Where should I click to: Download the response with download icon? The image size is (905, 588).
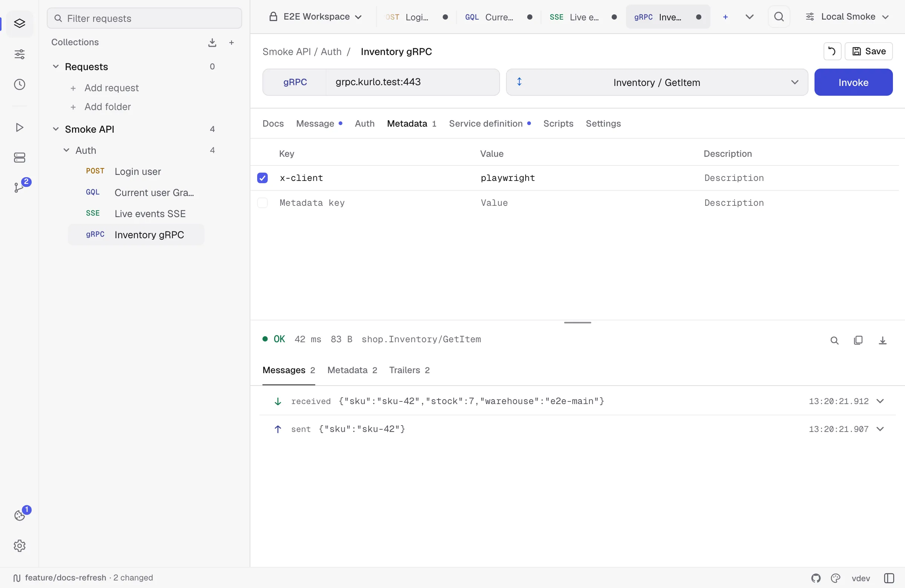(x=883, y=341)
